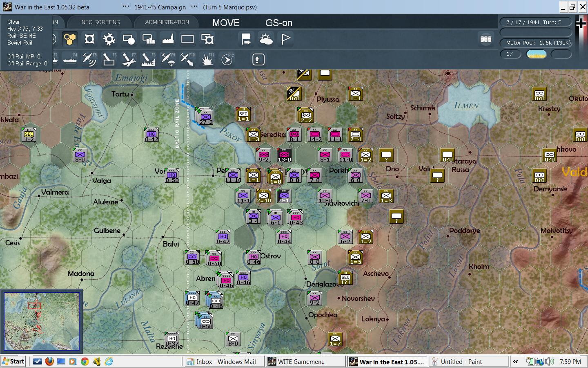Click the Opochka town label

tap(323, 315)
